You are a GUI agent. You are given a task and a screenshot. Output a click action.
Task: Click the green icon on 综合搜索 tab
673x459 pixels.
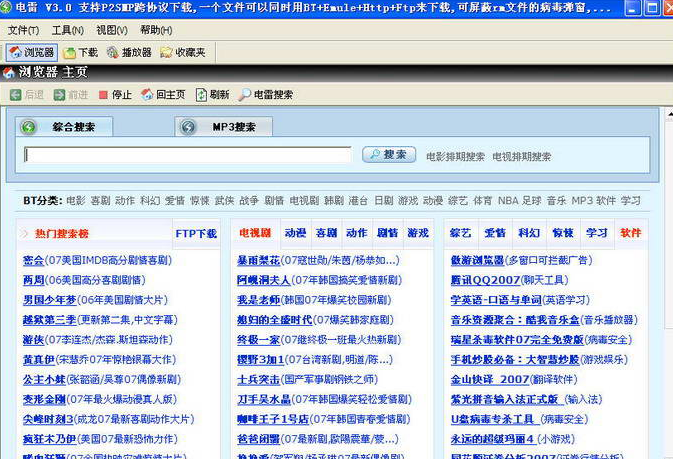(29, 127)
